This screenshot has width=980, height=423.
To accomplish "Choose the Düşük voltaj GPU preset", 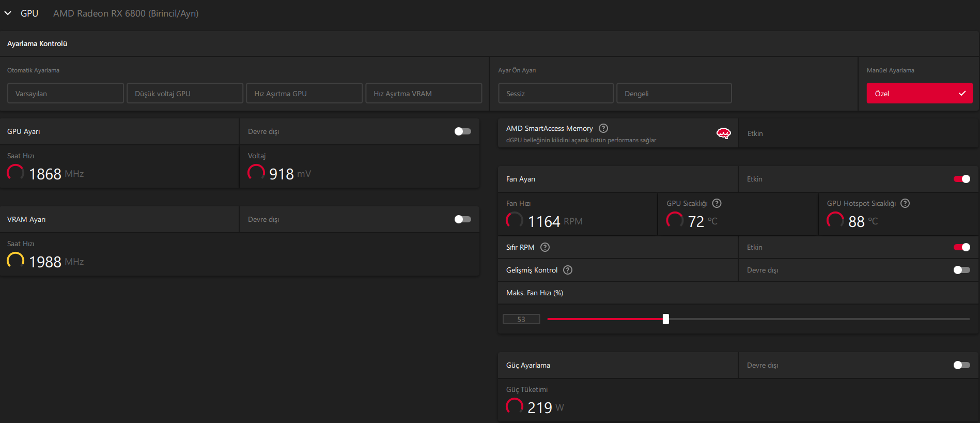I will pyautogui.click(x=185, y=93).
